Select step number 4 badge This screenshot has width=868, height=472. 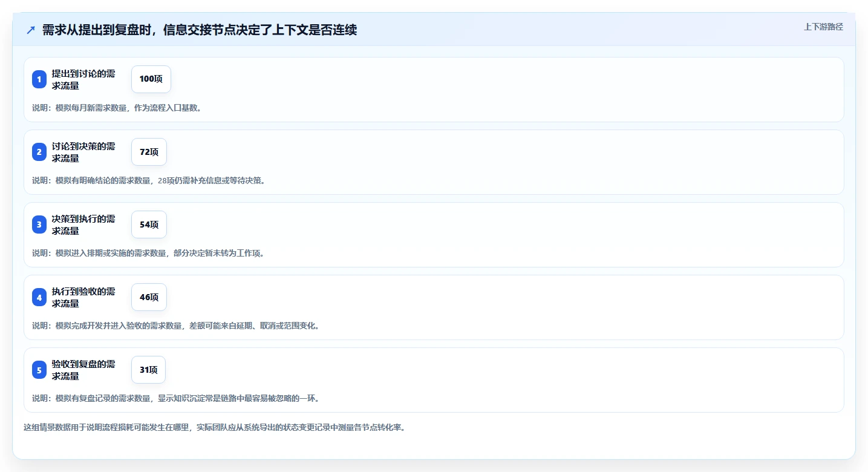pyautogui.click(x=39, y=297)
